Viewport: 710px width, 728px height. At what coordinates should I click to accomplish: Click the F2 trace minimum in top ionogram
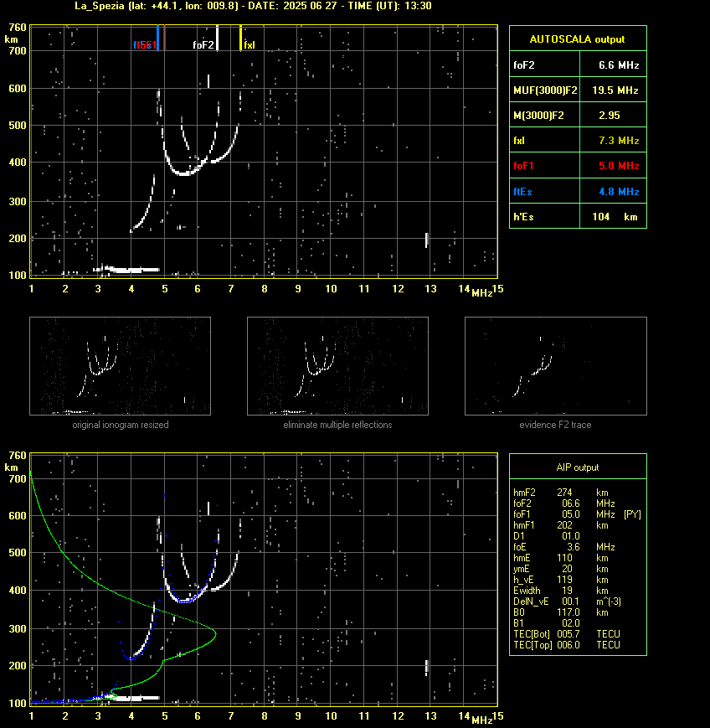pos(185,174)
